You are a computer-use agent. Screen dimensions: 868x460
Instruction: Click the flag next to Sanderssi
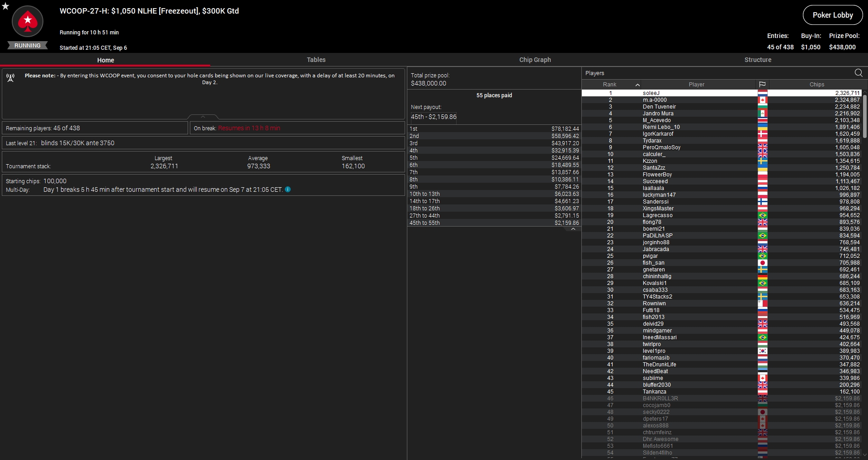763,202
